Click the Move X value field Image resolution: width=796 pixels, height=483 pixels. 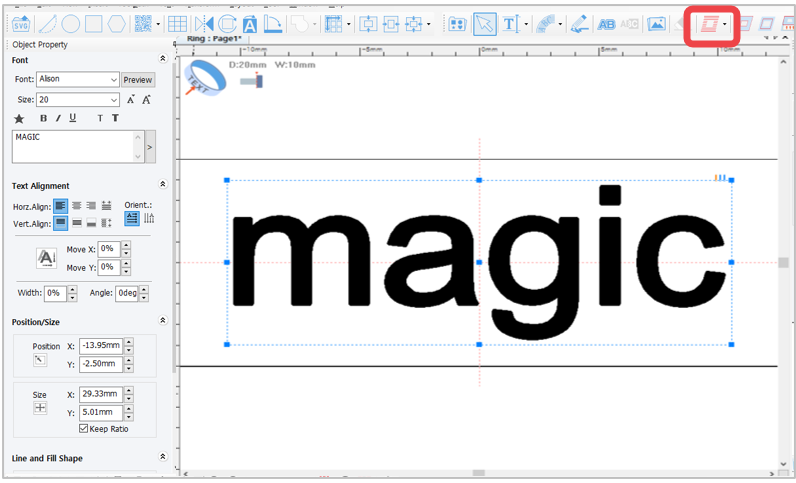click(x=109, y=249)
